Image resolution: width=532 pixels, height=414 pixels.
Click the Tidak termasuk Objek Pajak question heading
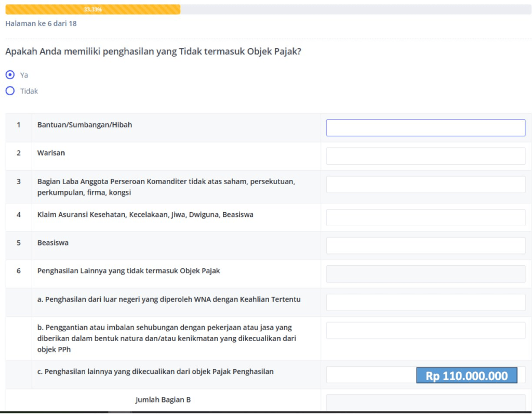[x=153, y=51]
